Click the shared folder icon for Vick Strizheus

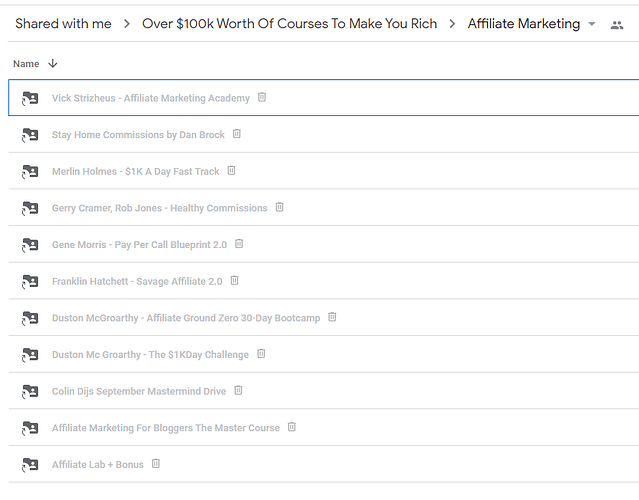click(30, 98)
